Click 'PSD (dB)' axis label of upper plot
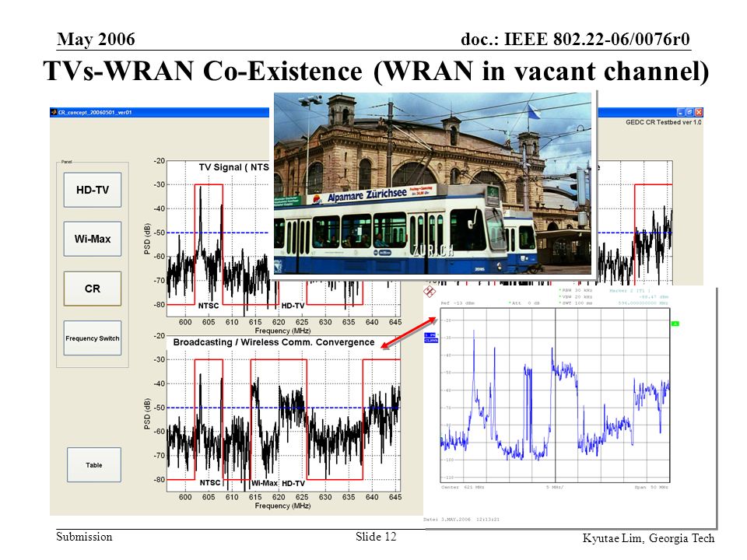 tap(147, 239)
